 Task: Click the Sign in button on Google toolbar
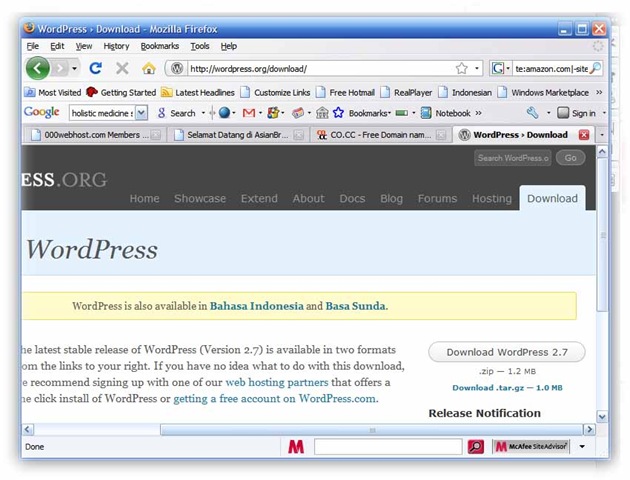(577, 113)
